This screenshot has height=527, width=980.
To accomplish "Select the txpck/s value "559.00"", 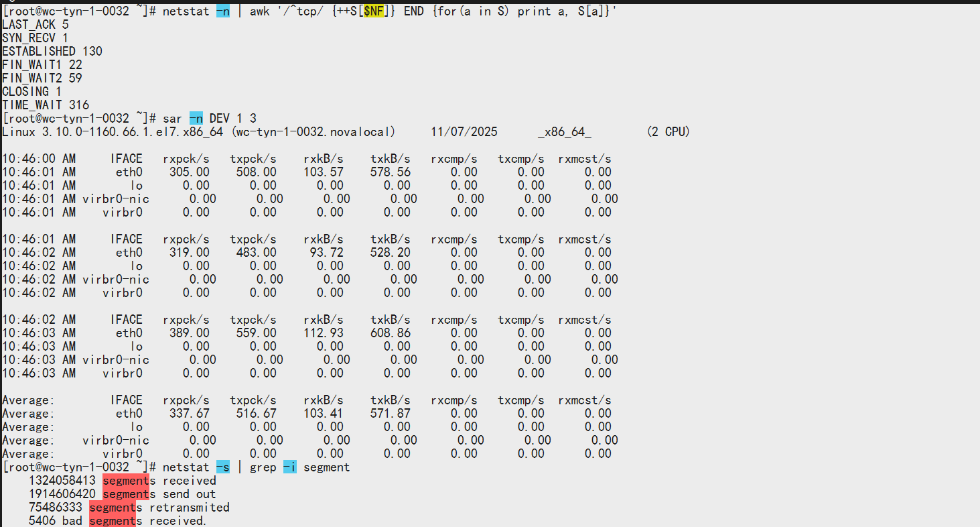I will pyautogui.click(x=257, y=333).
